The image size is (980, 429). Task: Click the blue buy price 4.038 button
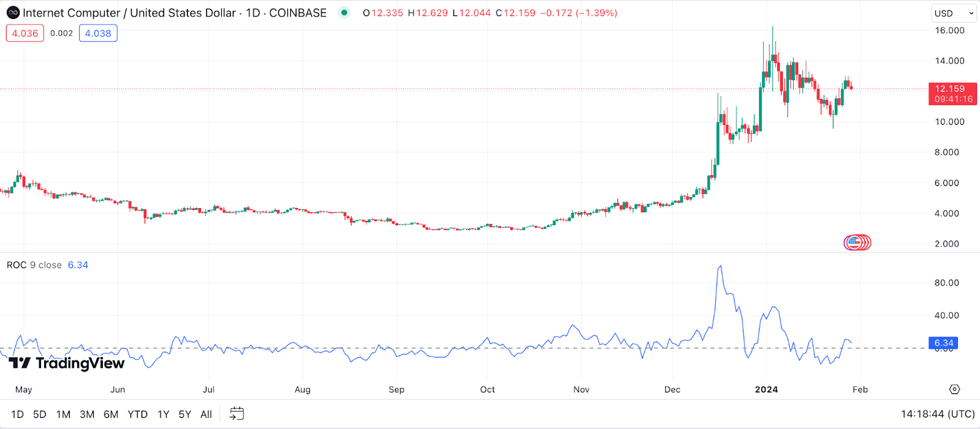98,33
